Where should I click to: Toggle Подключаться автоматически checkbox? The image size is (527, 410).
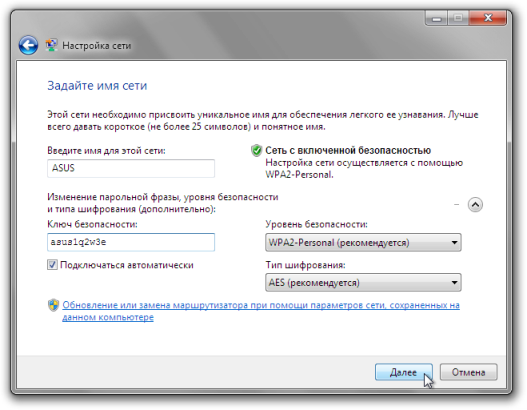click(x=52, y=265)
